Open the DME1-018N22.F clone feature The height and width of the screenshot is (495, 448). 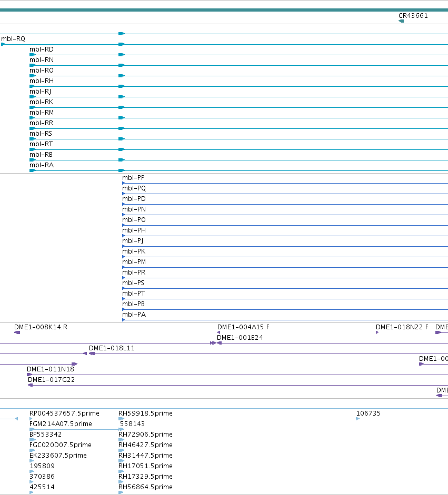[x=402, y=327]
